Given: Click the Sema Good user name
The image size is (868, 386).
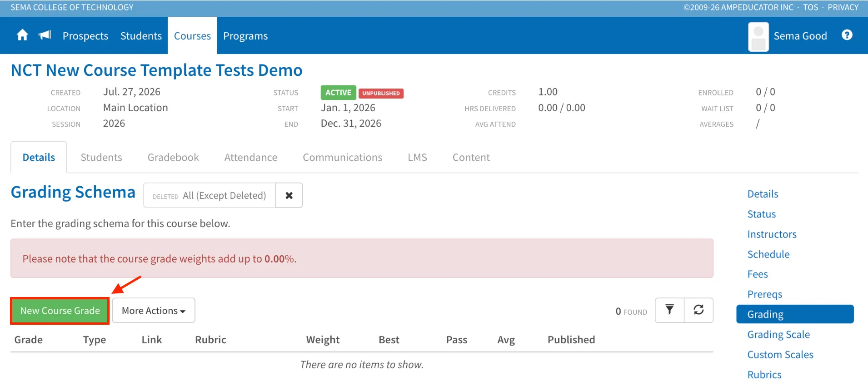Looking at the screenshot, I should coord(800,36).
